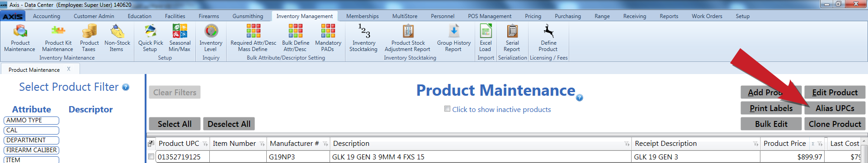
Task: Open the Work Orders ribbon tab
Action: click(707, 16)
